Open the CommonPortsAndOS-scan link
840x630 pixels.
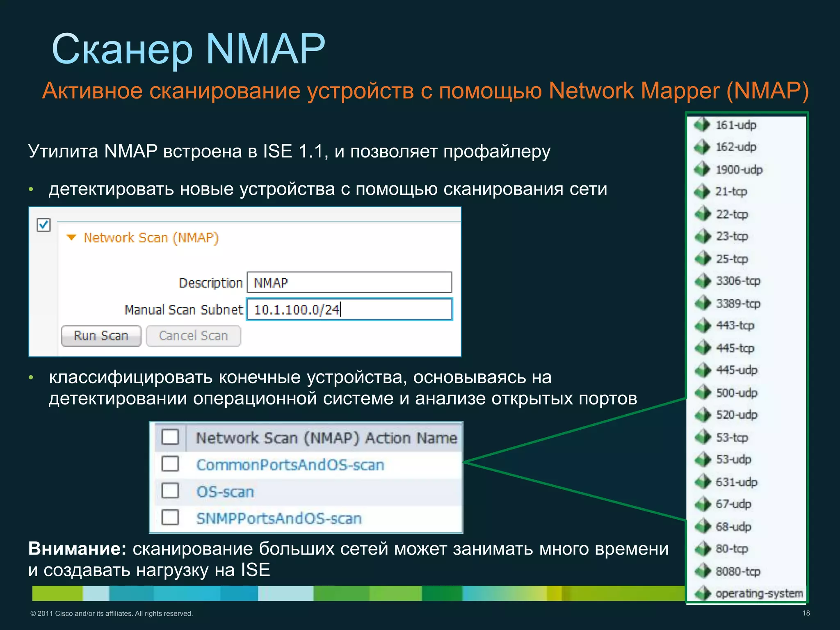coord(290,465)
